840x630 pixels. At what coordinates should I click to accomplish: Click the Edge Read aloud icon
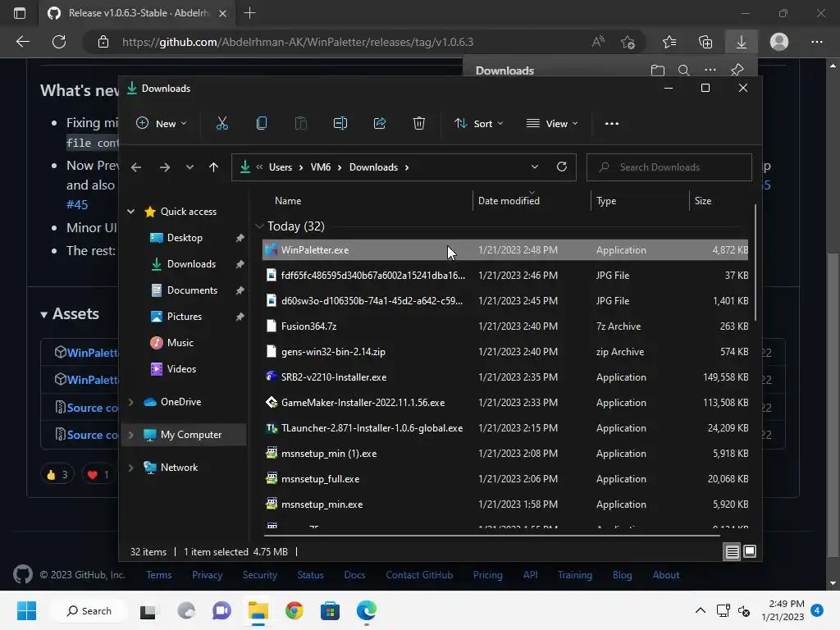click(598, 42)
